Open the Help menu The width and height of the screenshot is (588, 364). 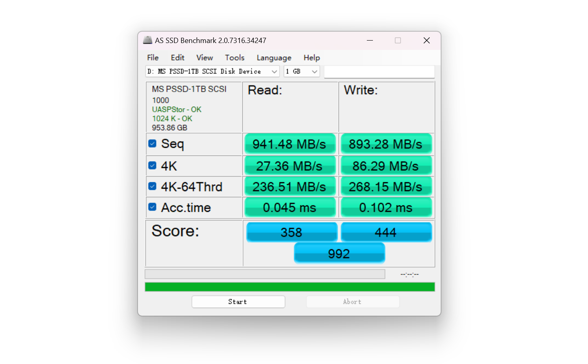(x=312, y=58)
